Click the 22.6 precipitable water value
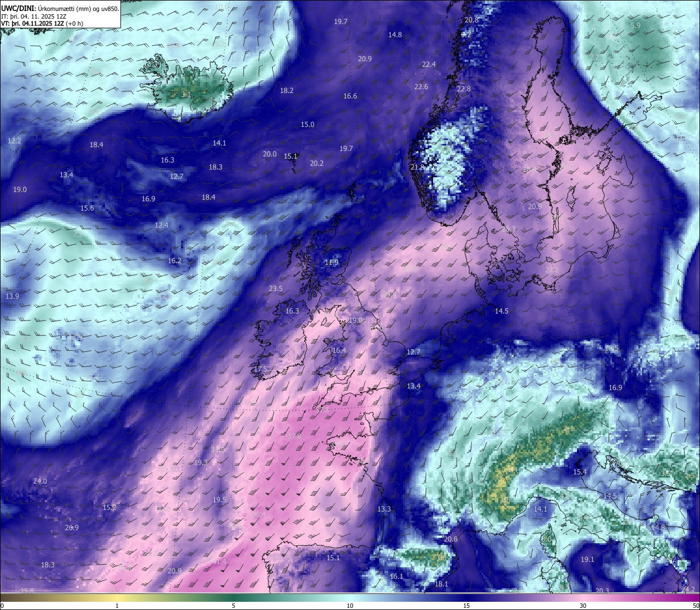 421,87
